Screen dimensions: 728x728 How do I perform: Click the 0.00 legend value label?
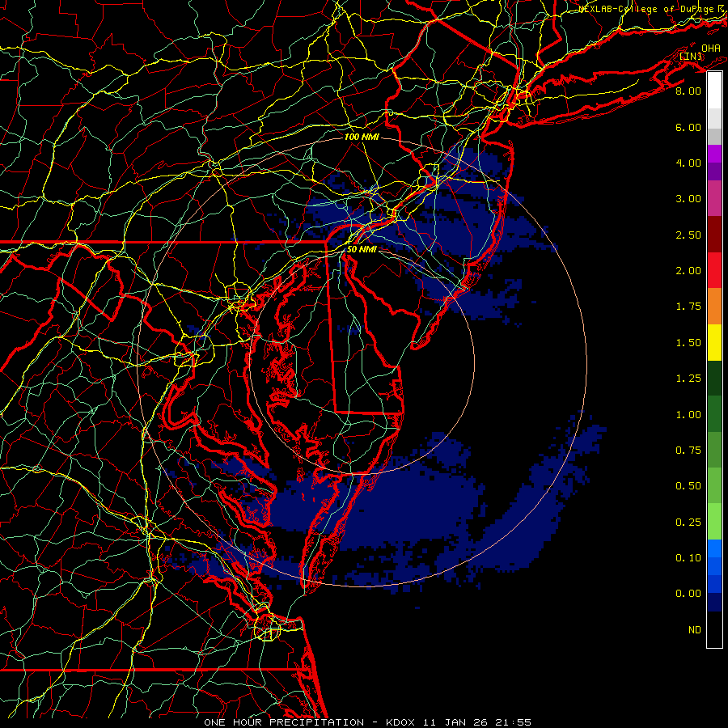(x=688, y=594)
